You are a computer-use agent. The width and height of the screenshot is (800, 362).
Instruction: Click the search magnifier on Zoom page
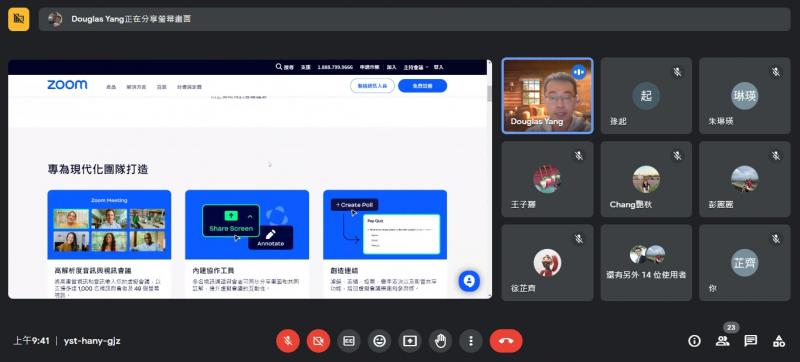[279, 67]
